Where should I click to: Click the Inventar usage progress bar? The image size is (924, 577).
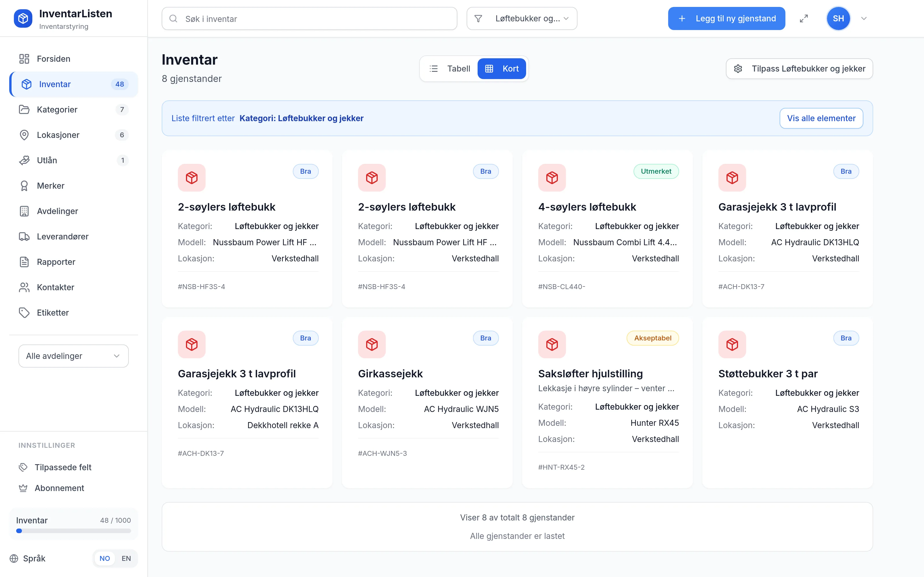point(73,531)
